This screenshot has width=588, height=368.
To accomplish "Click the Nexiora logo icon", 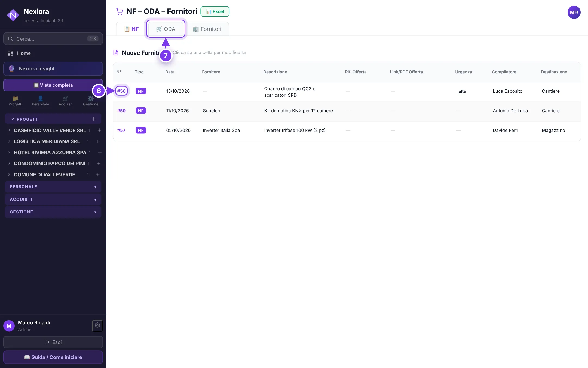I will tap(13, 15).
